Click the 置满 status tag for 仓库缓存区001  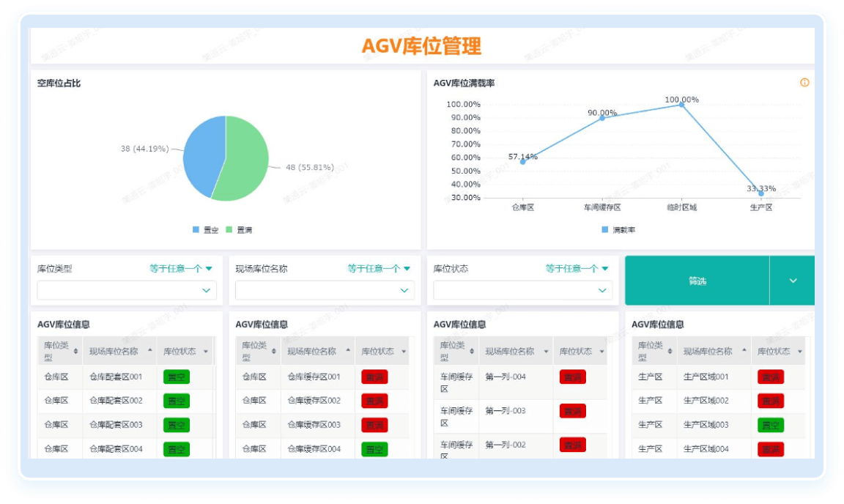(x=374, y=377)
